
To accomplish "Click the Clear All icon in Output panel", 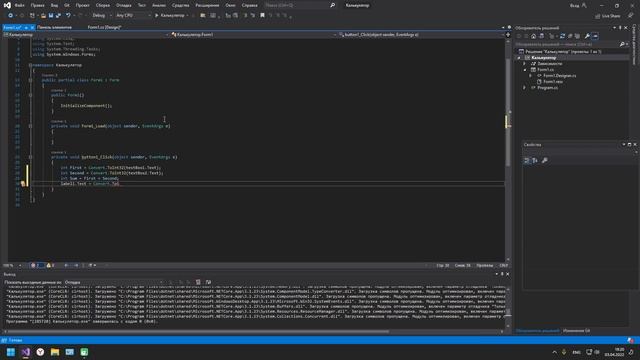I will pyautogui.click(x=198, y=282).
